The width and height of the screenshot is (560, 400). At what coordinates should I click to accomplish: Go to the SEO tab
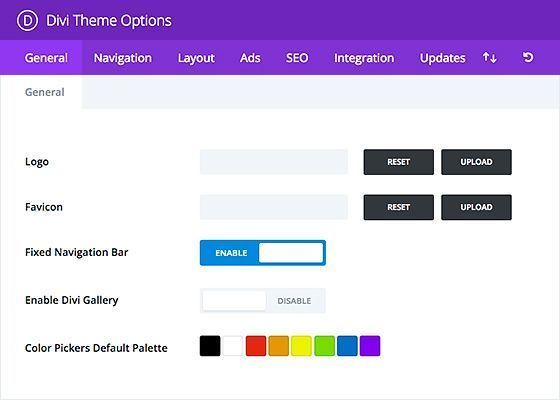[x=297, y=58]
